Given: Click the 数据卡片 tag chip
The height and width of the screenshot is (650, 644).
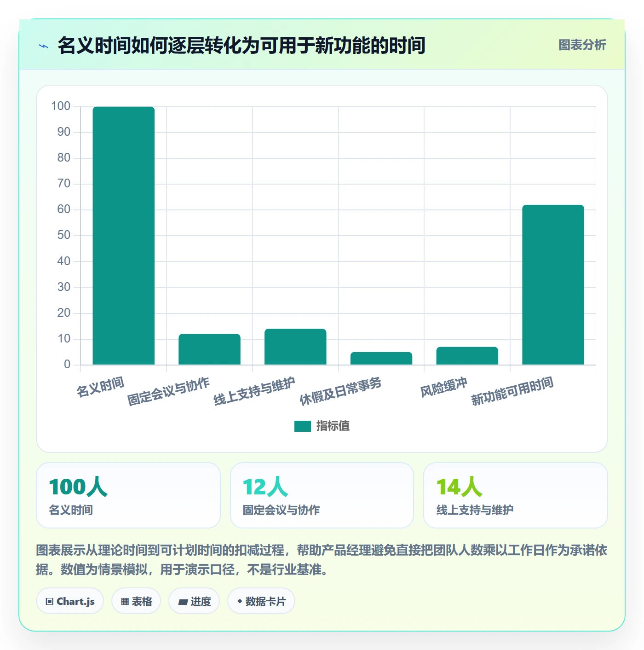Looking at the screenshot, I should (x=261, y=601).
